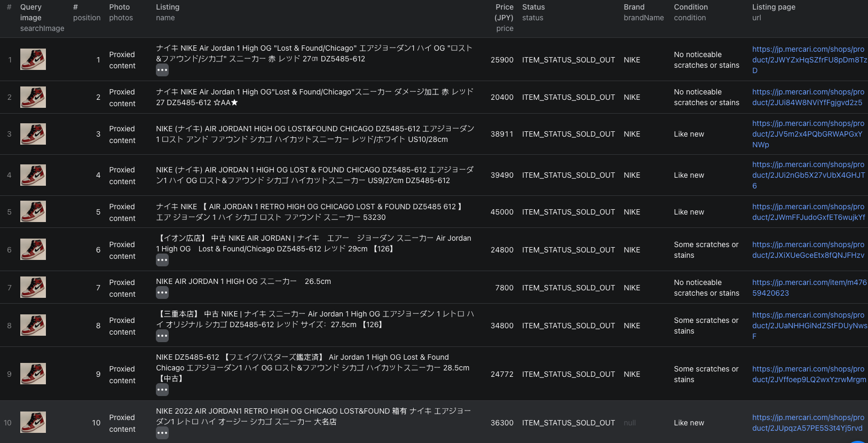Expand the truncated listing name in row 7
The height and width of the screenshot is (443, 868).
point(162,292)
